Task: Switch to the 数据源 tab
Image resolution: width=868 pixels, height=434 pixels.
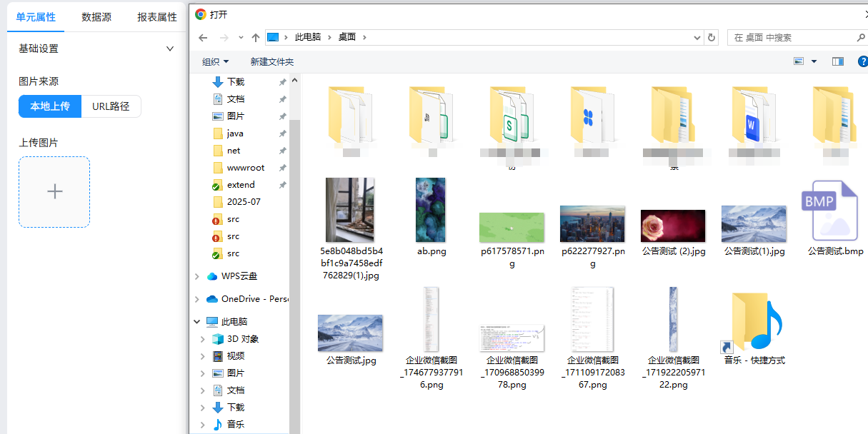Action: tap(96, 17)
